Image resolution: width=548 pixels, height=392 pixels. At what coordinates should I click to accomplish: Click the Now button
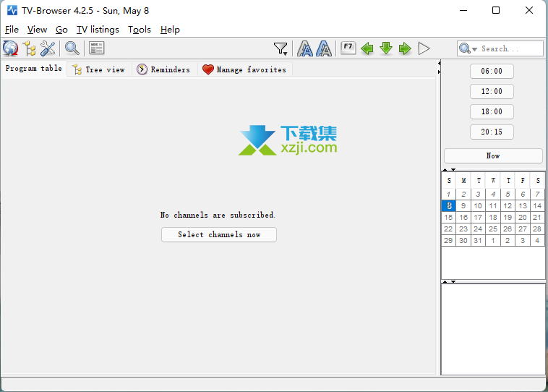pos(493,156)
